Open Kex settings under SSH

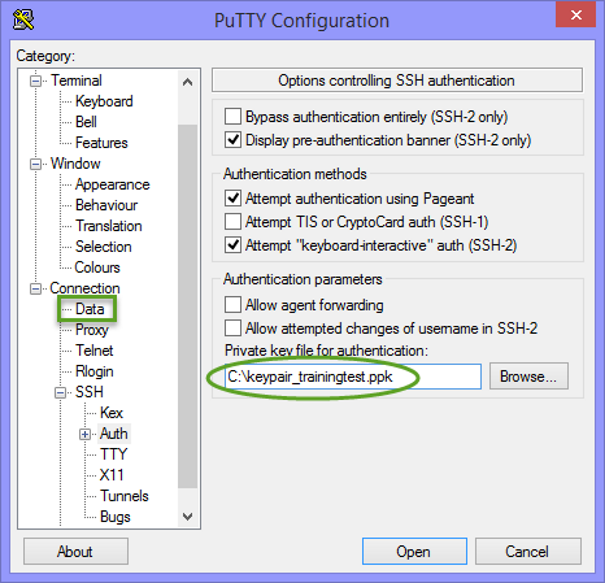(112, 413)
